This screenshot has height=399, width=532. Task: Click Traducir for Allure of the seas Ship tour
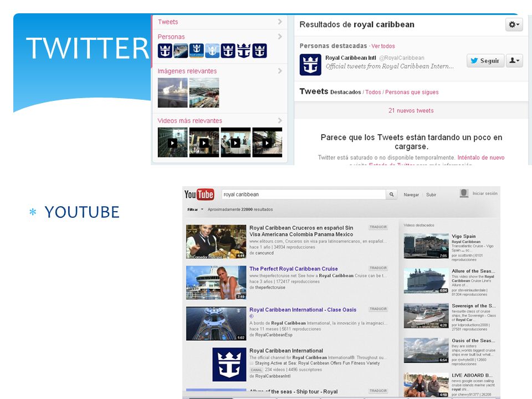pyautogui.click(x=378, y=391)
